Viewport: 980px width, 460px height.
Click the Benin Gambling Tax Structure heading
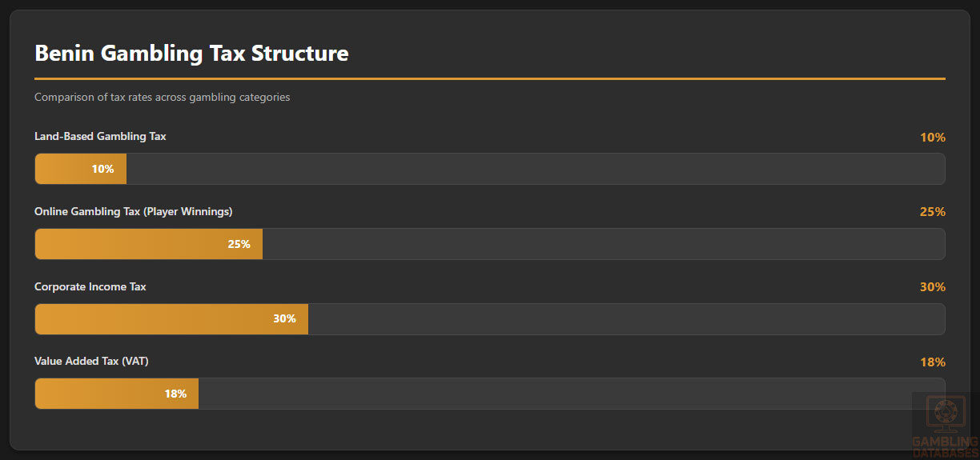click(x=191, y=54)
